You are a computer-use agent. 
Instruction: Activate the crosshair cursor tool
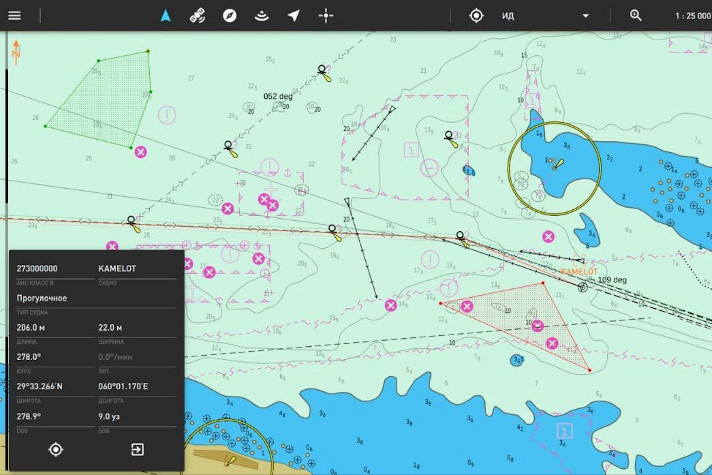pos(326,15)
